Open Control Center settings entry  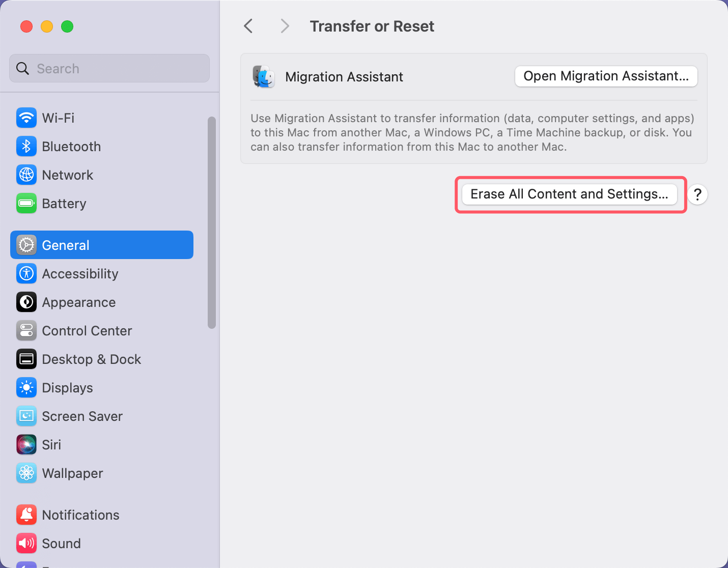pyautogui.click(x=87, y=330)
